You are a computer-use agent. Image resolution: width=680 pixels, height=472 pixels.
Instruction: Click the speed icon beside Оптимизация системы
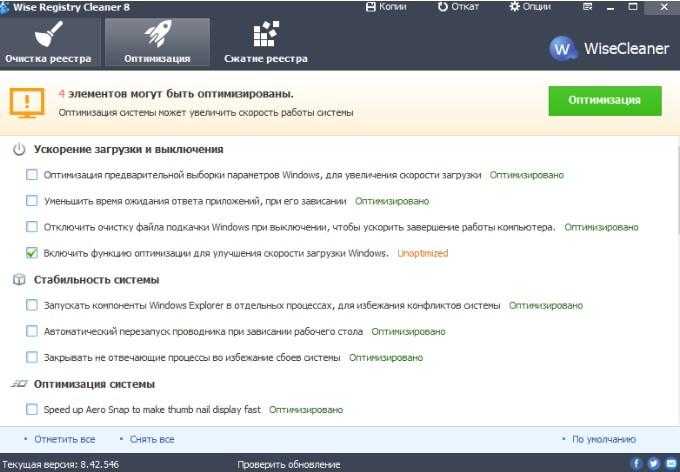coord(19,384)
